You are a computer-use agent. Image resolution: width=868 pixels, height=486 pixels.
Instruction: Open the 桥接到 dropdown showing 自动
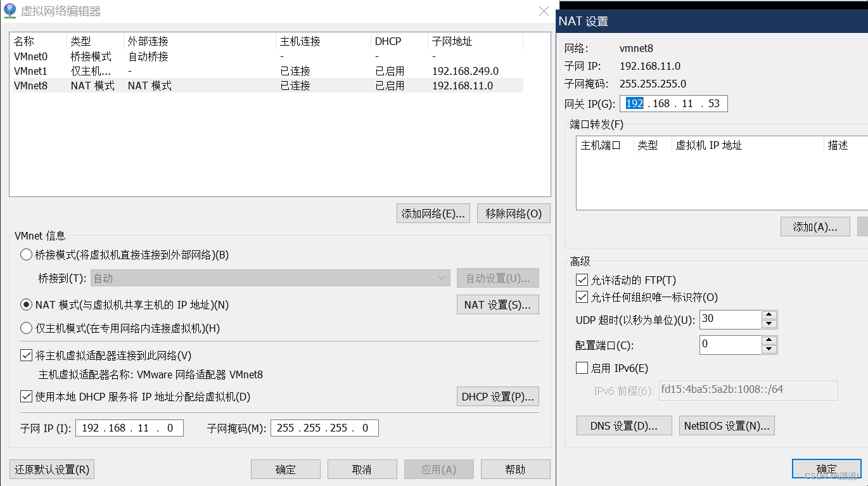tap(271, 278)
